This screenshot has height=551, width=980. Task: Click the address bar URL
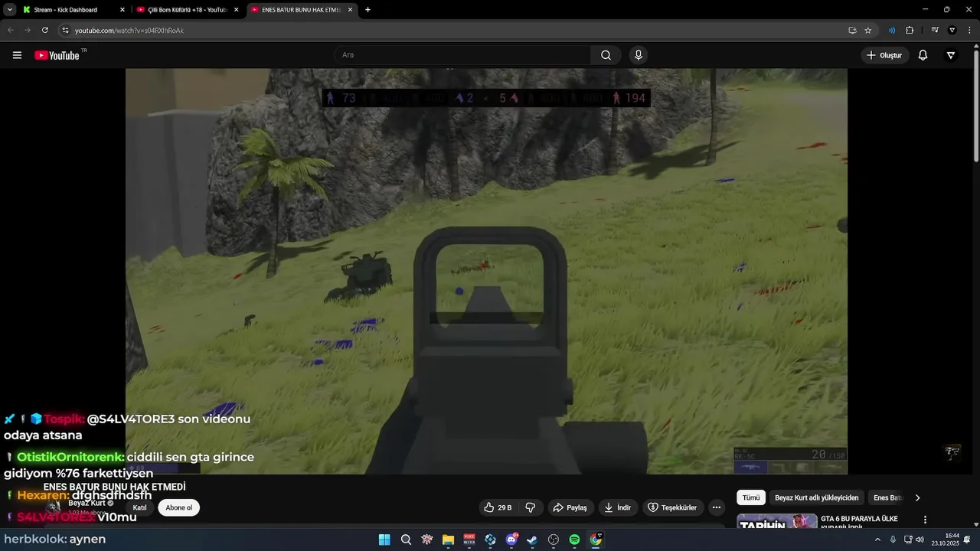pos(129,30)
